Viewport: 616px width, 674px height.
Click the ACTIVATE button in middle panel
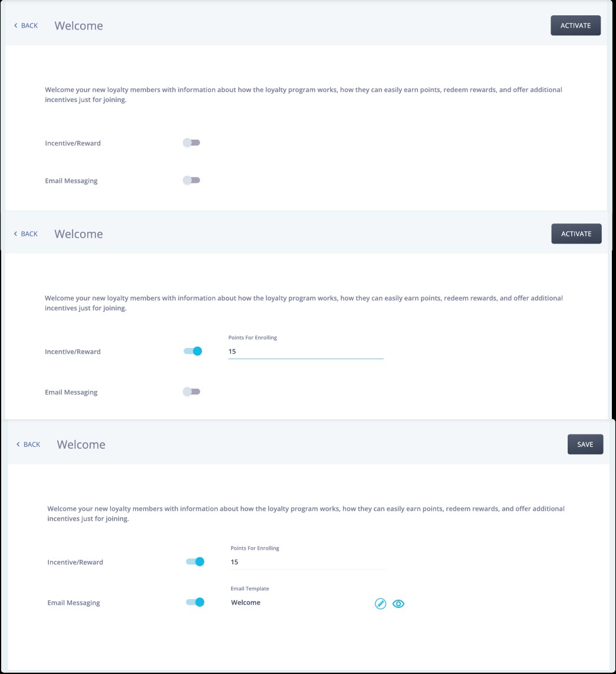coord(576,234)
